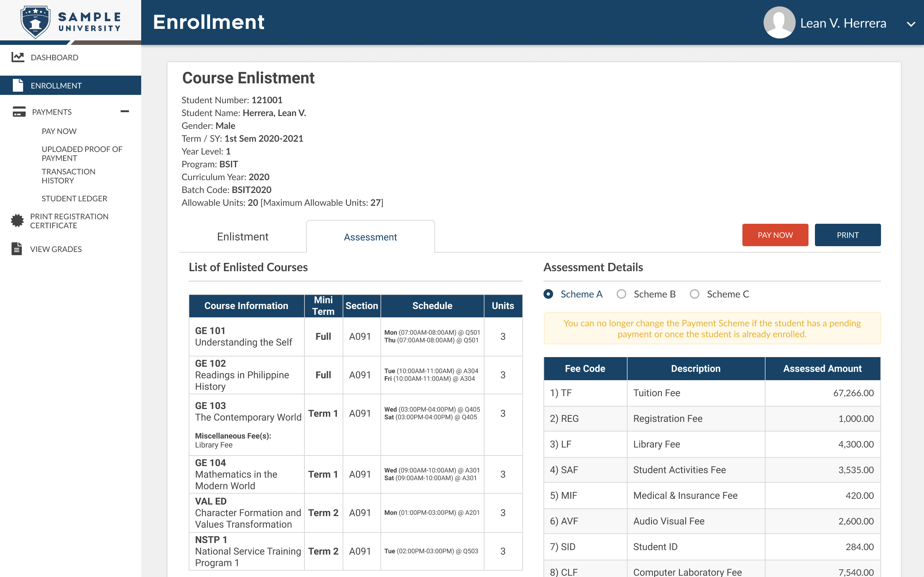This screenshot has height=577, width=924.
Task: Open the Assessment tab
Action: point(370,237)
